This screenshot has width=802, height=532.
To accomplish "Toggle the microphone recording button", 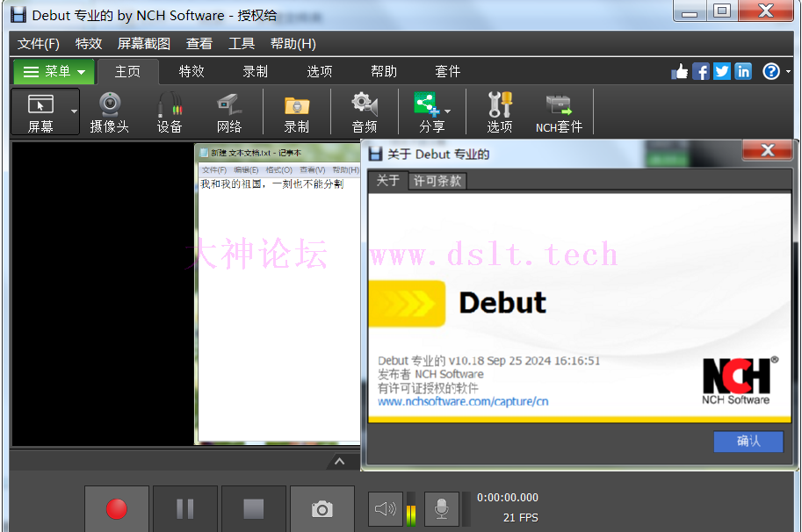I will coord(442,509).
